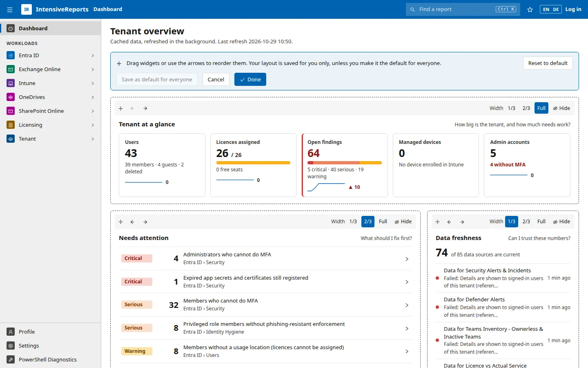Move Data freshness widget right
Screen dimensions: 588x368
tap(462, 222)
